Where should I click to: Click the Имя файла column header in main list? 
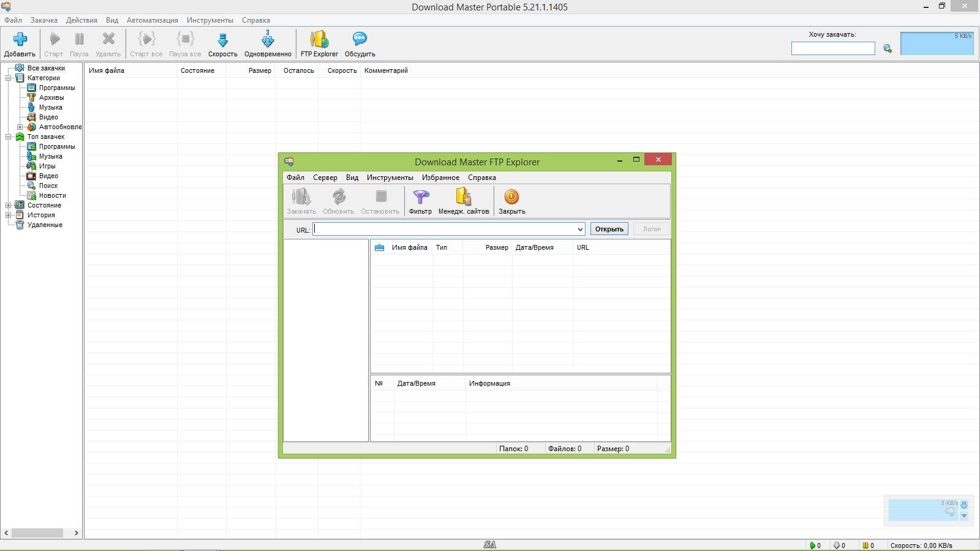coord(130,70)
